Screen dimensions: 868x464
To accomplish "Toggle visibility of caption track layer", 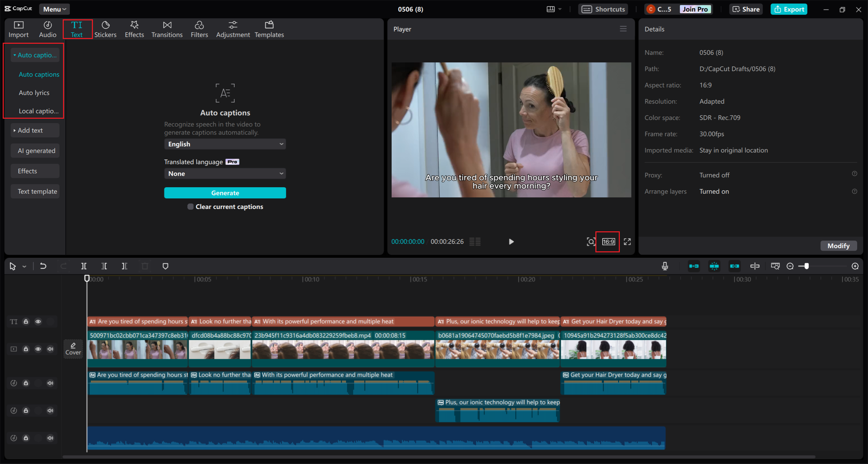I will [38, 322].
